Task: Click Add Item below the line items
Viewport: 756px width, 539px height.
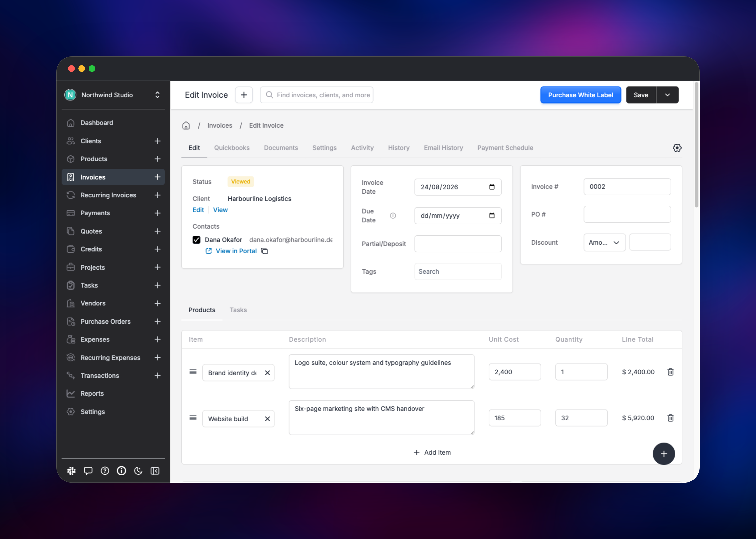Action: (432, 452)
